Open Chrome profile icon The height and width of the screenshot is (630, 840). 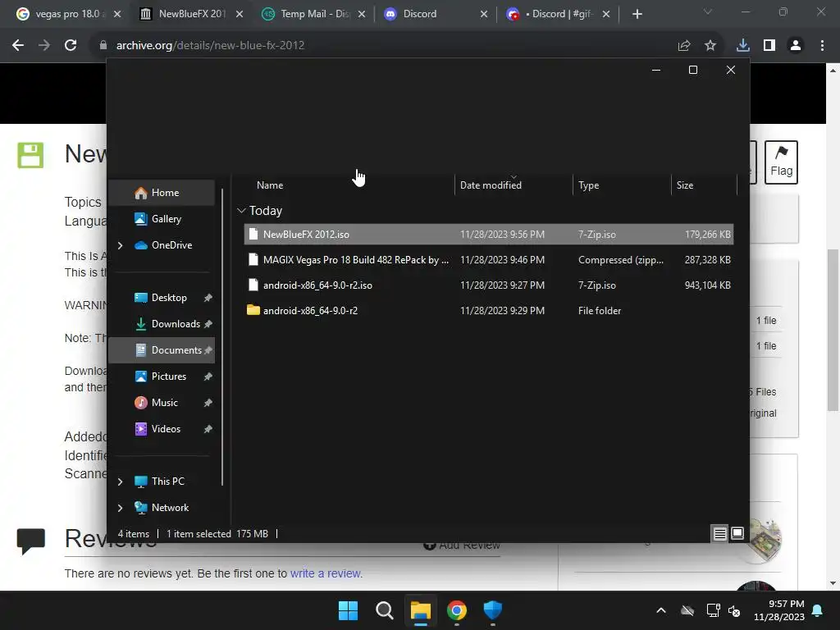(x=796, y=46)
